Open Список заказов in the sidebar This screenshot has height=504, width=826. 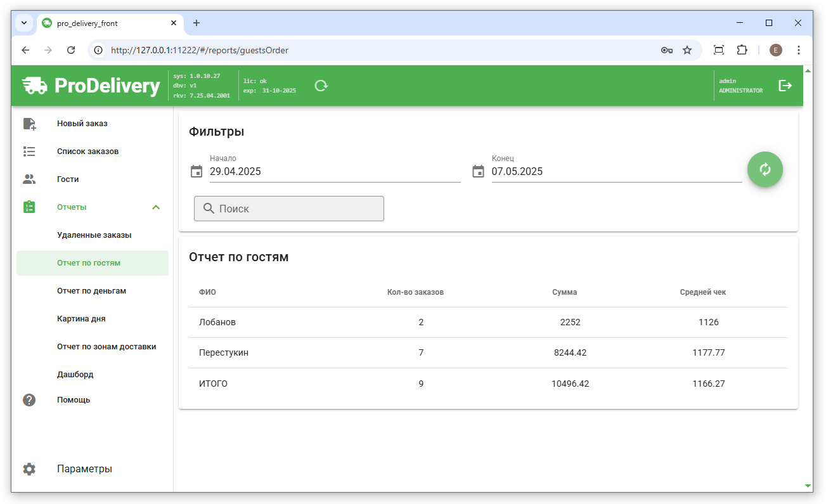[x=87, y=152]
